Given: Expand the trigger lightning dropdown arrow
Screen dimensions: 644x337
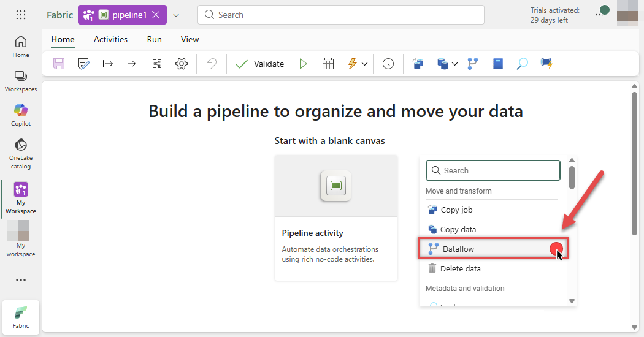Looking at the screenshot, I should point(364,64).
